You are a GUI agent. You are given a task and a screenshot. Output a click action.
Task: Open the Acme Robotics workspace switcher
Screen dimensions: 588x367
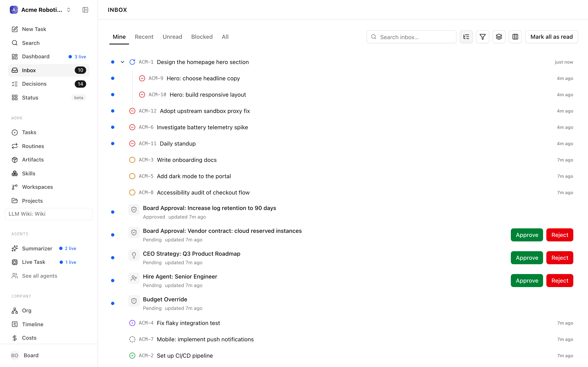(40, 10)
